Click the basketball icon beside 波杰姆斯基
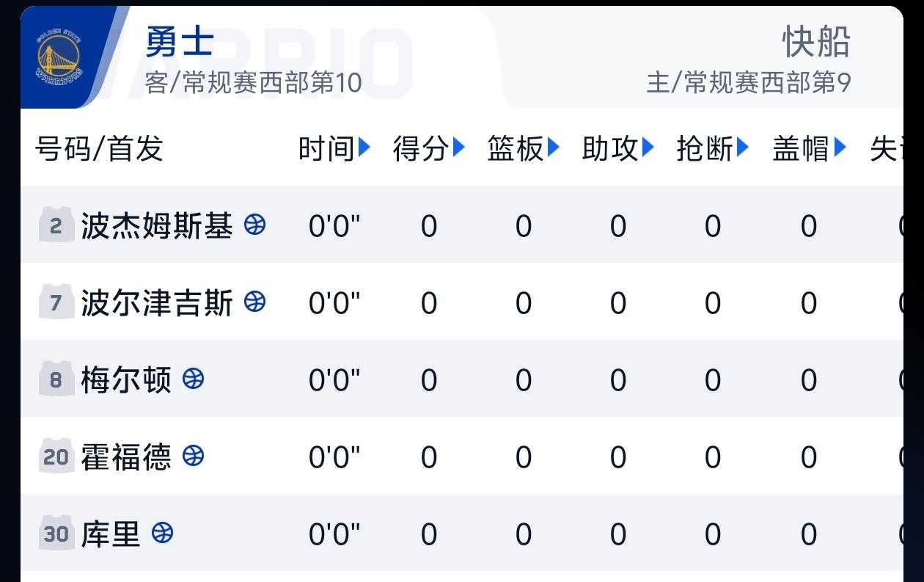Viewport: 924px width, 582px height. (254, 225)
